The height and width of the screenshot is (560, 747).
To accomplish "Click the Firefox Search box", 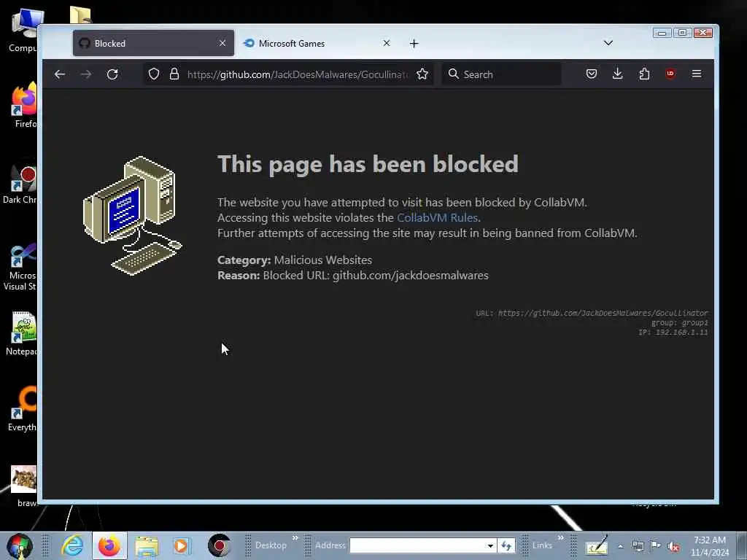I will pyautogui.click(x=502, y=74).
